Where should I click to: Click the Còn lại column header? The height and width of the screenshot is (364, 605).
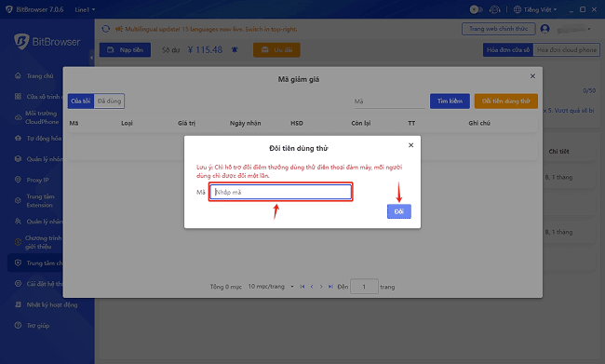point(361,123)
